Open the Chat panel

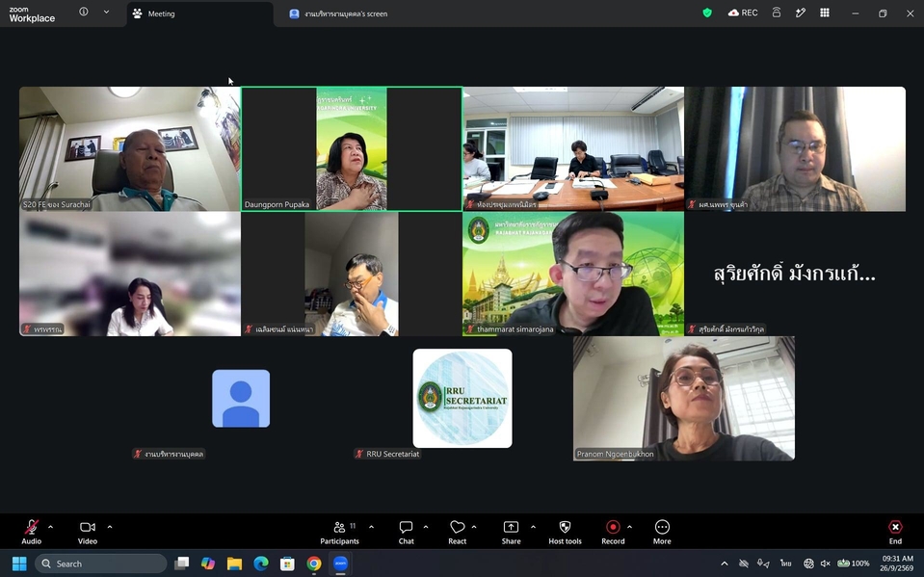(x=406, y=532)
